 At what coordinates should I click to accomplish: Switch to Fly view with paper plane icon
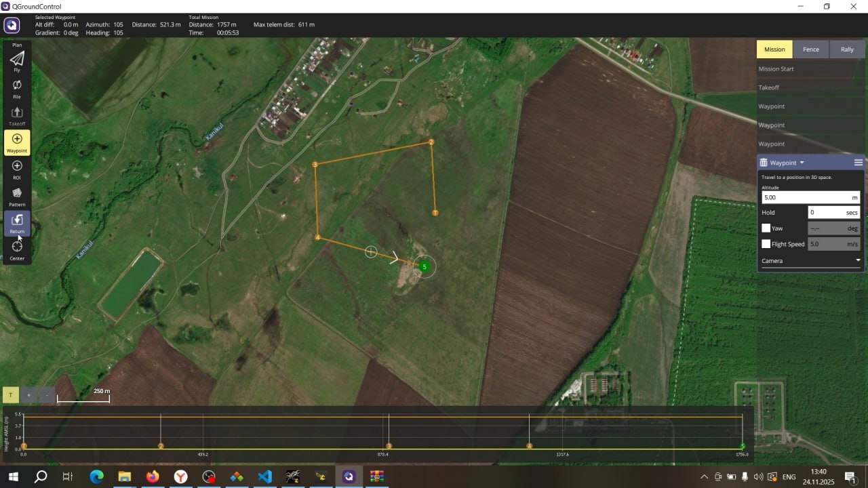[17, 59]
